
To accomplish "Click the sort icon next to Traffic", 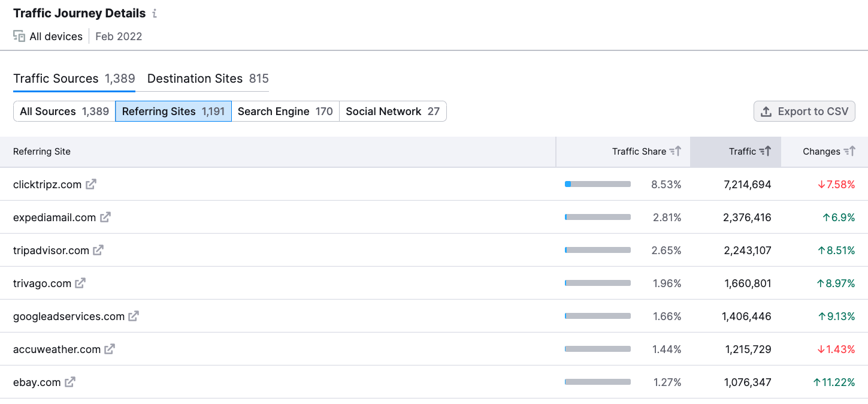I will pos(765,152).
